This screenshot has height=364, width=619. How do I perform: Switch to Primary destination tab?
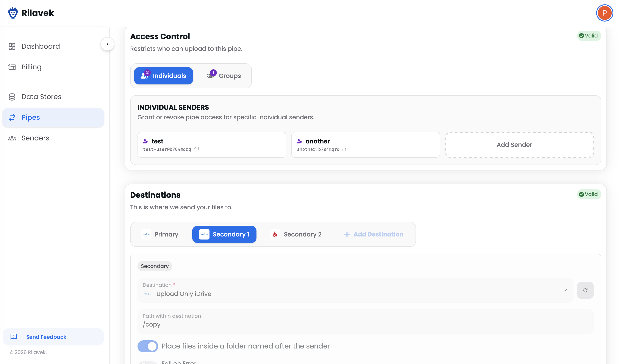(x=160, y=234)
